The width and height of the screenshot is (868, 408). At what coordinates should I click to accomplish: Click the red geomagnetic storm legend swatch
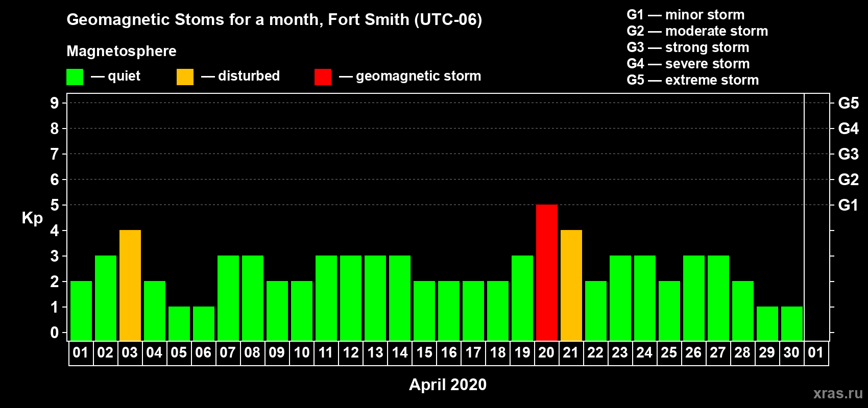pos(323,77)
